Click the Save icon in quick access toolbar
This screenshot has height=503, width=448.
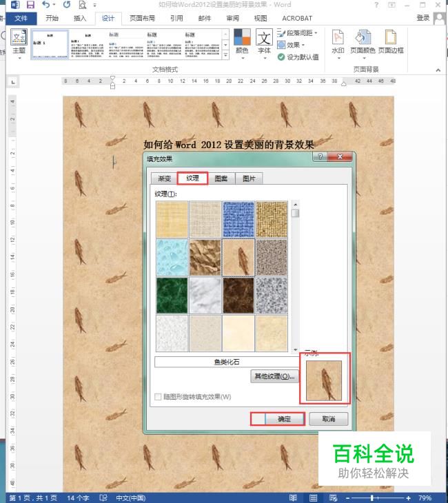click(x=30, y=5)
